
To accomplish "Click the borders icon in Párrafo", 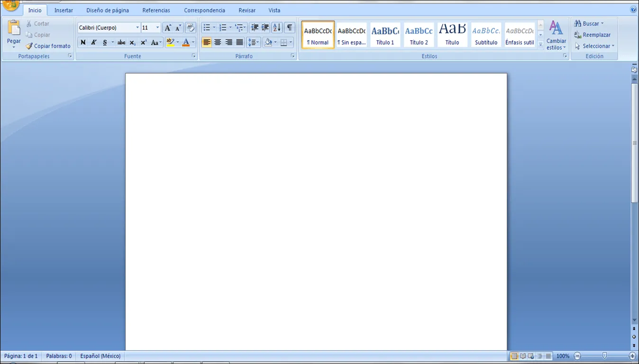I will tap(283, 43).
